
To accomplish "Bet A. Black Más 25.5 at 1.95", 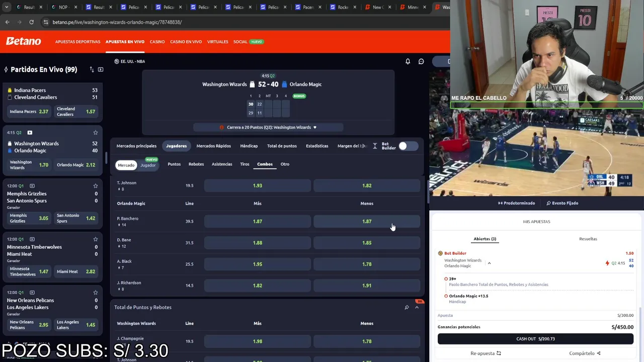I will pyautogui.click(x=258, y=264).
